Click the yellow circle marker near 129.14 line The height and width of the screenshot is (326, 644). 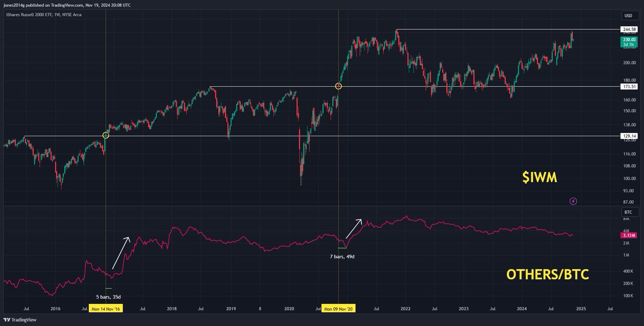point(106,136)
